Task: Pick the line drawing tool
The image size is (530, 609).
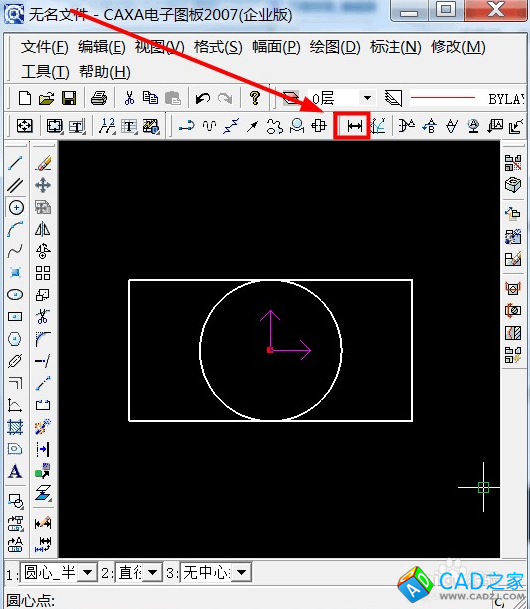Action: tap(15, 163)
